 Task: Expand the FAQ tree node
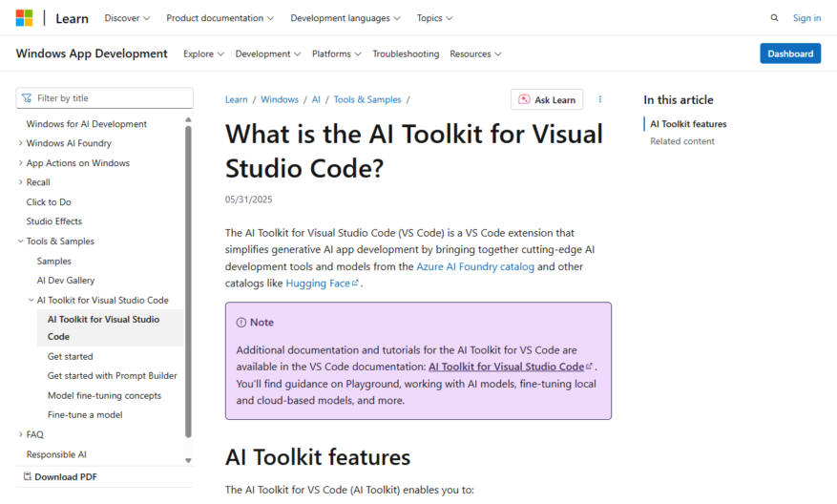coord(20,434)
